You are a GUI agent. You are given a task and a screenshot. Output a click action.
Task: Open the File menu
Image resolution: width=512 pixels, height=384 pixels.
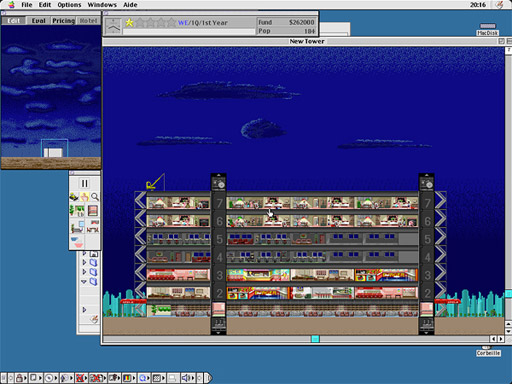pyautogui.click(x=27, y=5)
